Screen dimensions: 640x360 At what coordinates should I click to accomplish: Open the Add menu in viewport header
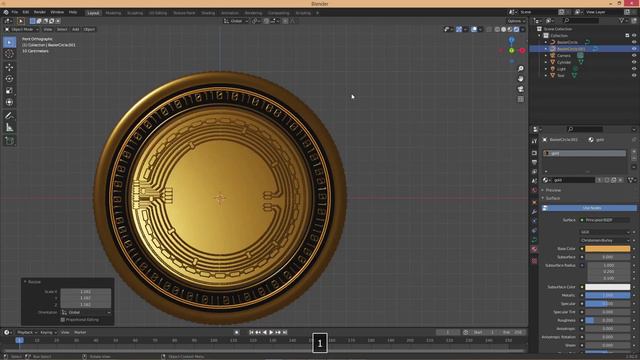coord(76,29)
